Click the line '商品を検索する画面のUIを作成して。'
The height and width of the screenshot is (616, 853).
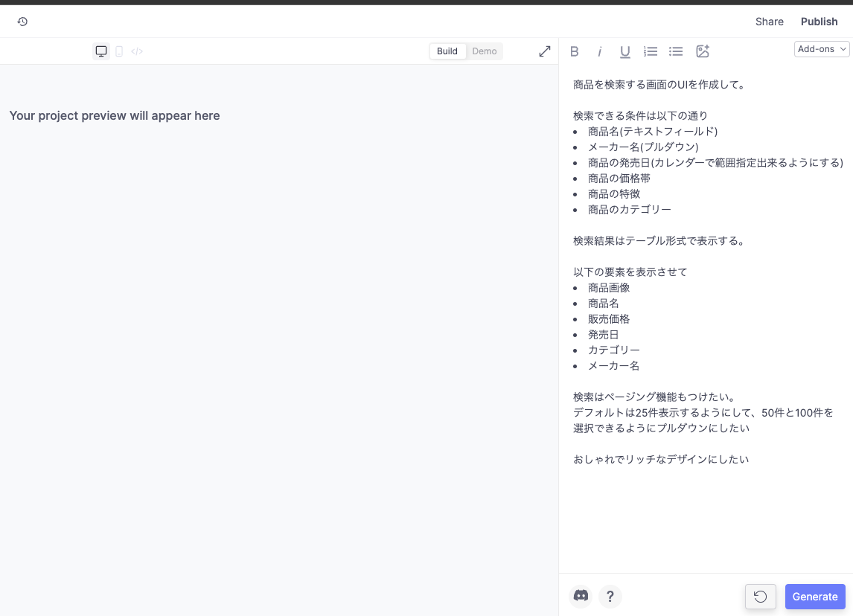point(660,85)
